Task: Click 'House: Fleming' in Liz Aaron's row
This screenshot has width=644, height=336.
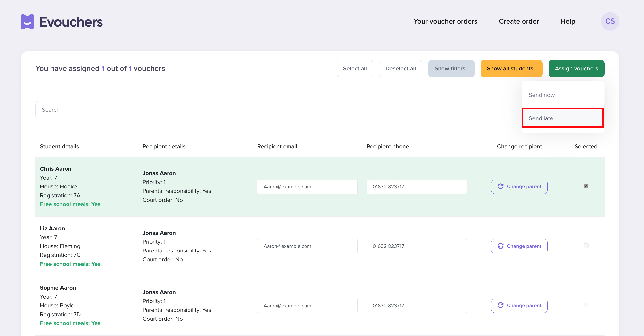Action: pyautogui.click(x=60, y=246)
